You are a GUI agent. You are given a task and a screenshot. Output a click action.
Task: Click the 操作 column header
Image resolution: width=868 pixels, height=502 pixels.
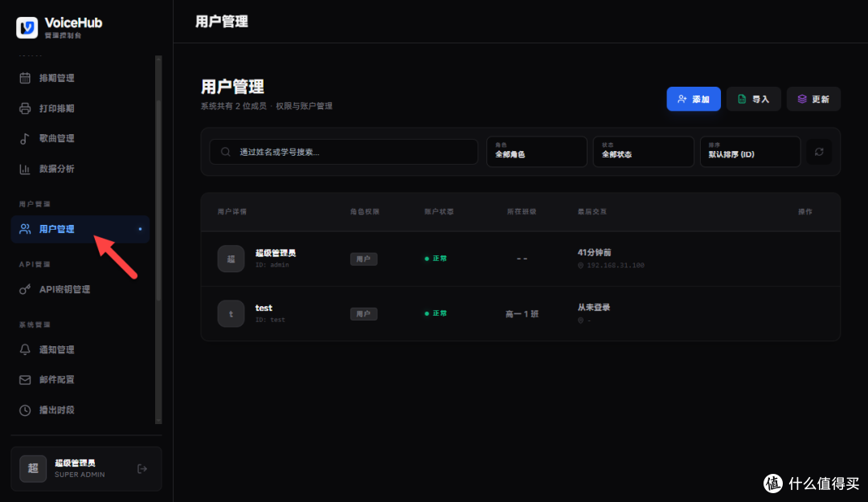[805, 212]
